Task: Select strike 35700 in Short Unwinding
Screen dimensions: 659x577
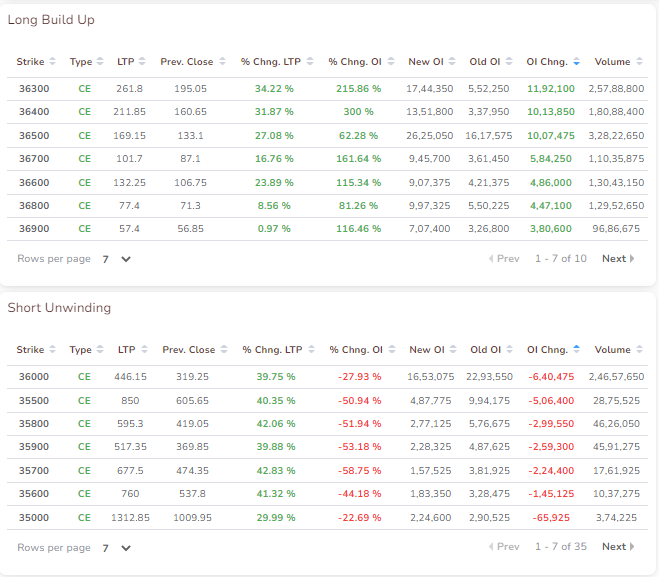Action: click(34, 471)
